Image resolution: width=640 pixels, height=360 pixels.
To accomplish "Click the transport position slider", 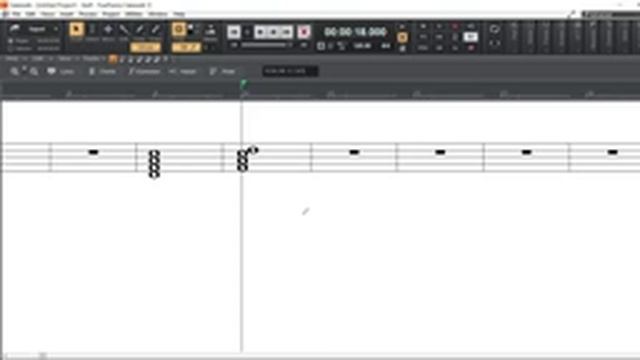I will click(x=268, y=45).
